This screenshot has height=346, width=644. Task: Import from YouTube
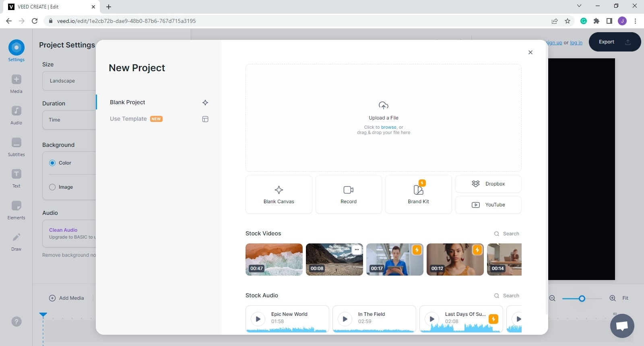click(x=488, y=205)
